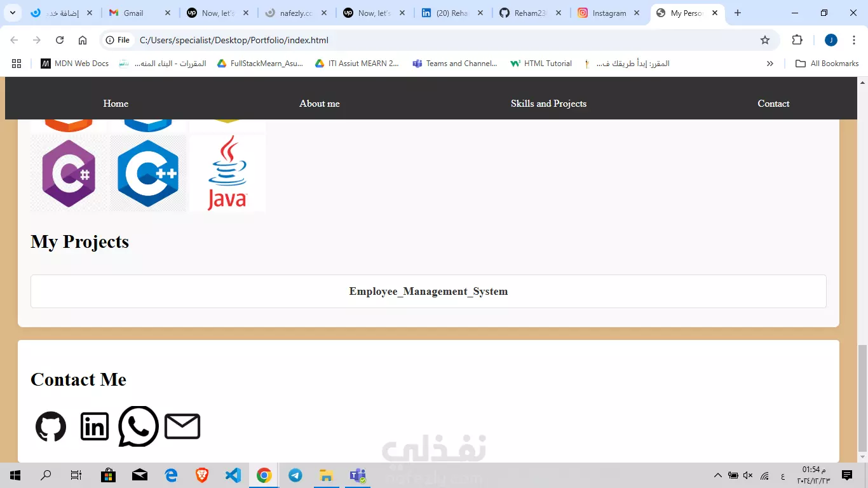
Task: Open the FullStackMearn_Asu bookmark
Action: (x=261, y=64)
